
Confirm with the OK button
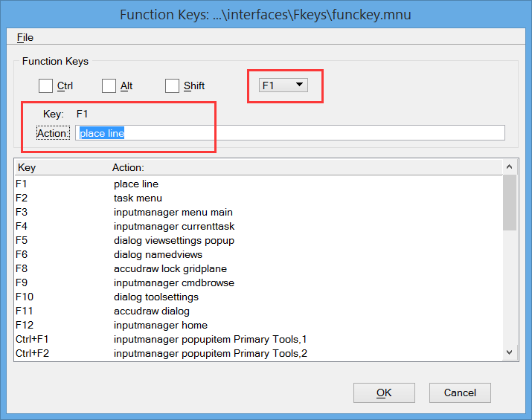[x=384, y=392]
